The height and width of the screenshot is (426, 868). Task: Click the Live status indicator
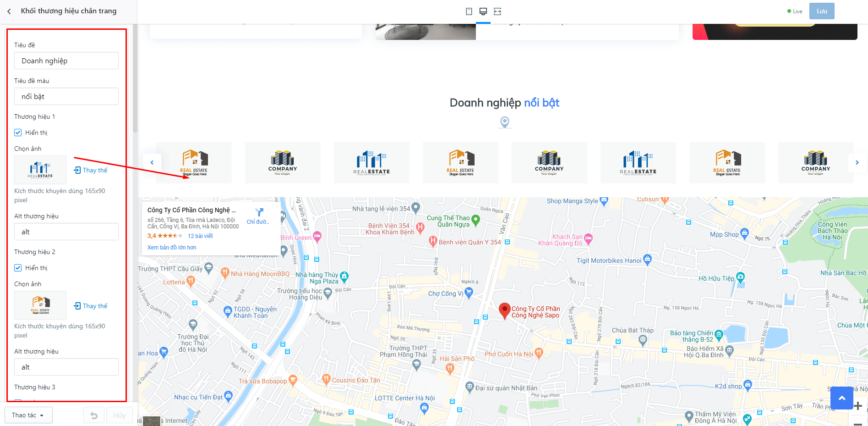click(x=795, y=11)
